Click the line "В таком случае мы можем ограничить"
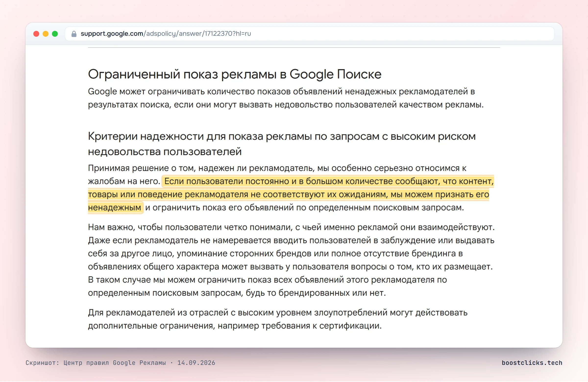 coord(267,280)
